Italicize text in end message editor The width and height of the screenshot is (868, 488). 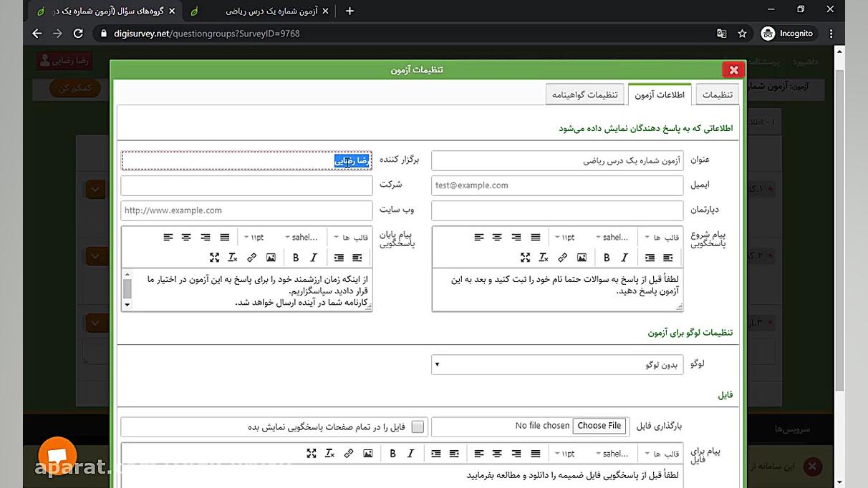(x=314, y=258)
